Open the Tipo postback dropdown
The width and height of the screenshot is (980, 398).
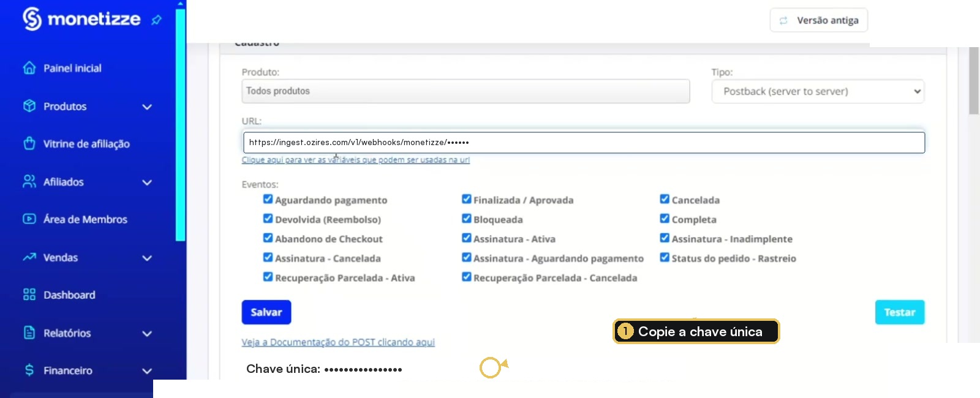coord(818,91)
